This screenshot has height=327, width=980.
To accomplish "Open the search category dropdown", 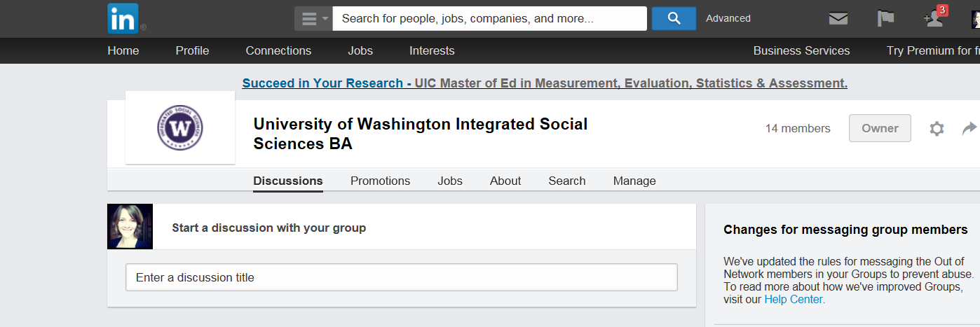I will click(x=313, y=19).
